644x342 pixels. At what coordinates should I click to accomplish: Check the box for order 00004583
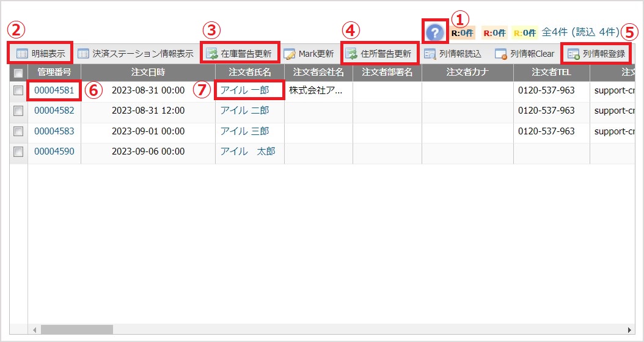(18, 131)
